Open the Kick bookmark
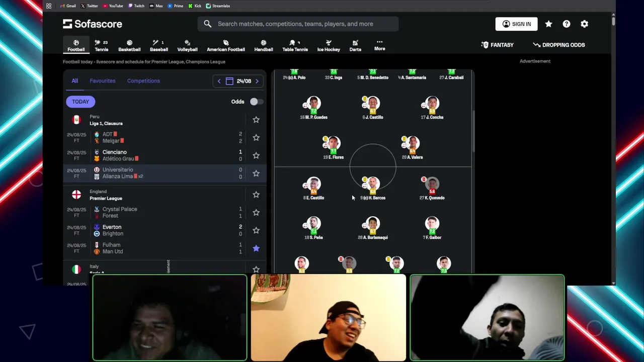The width and height of the screenshot is (644, 362). tap(195, 6)
